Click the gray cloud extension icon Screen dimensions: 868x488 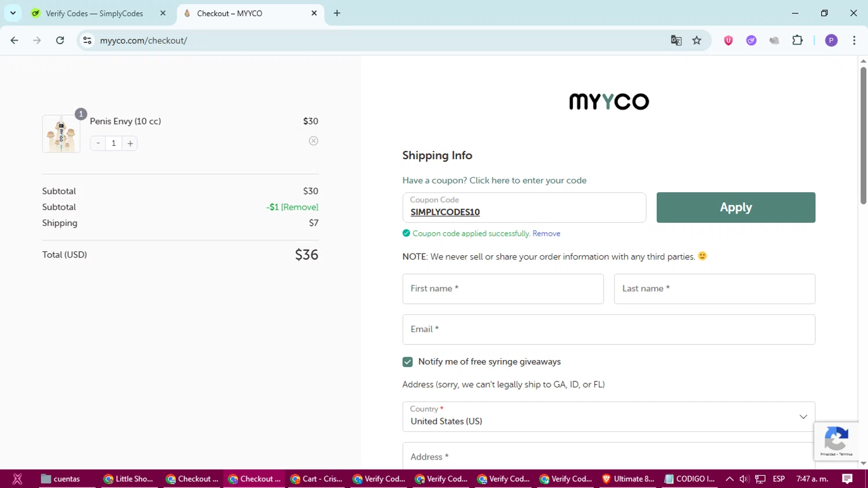(x=774, y=41)
